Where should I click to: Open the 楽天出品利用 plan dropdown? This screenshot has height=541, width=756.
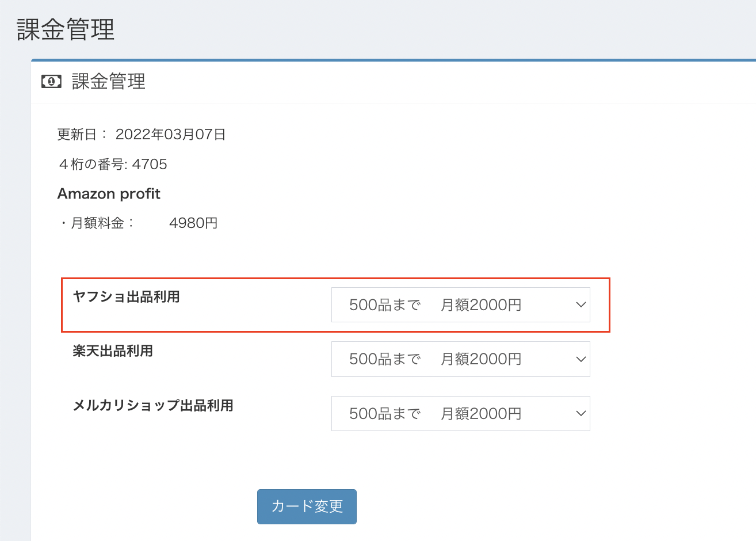[460, 359]
